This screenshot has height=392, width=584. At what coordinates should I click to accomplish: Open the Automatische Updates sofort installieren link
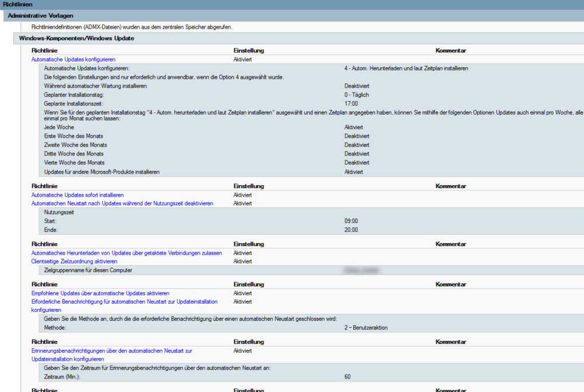[77, 195]
